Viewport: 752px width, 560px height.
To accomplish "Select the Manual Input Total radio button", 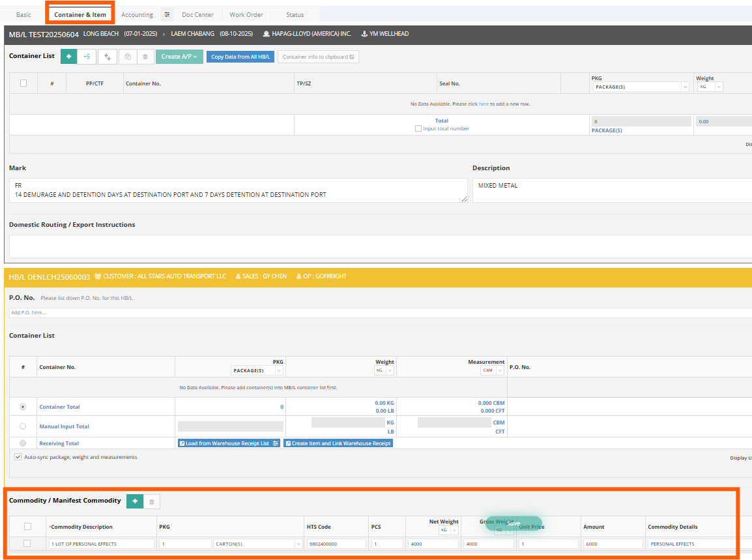I will coord(22,426).
